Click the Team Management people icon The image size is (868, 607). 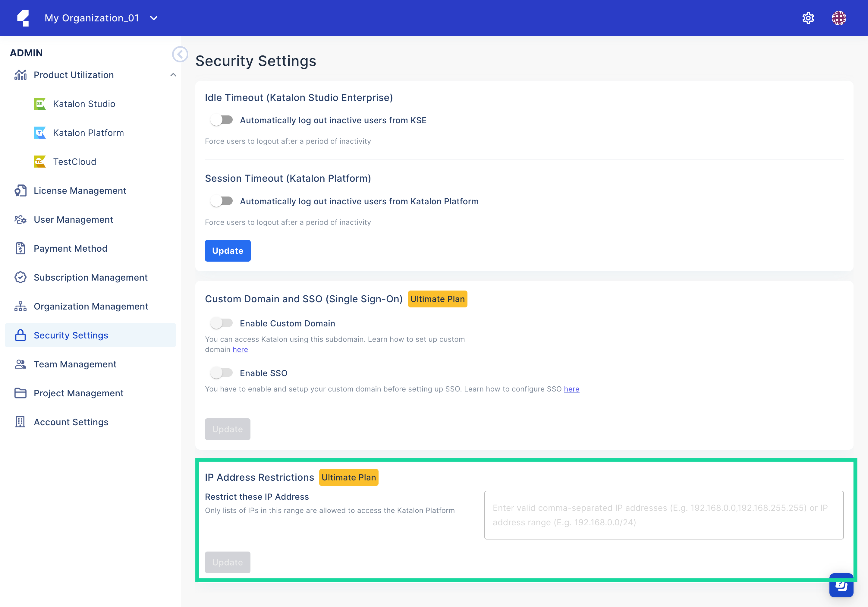click(x=20, y=364)
